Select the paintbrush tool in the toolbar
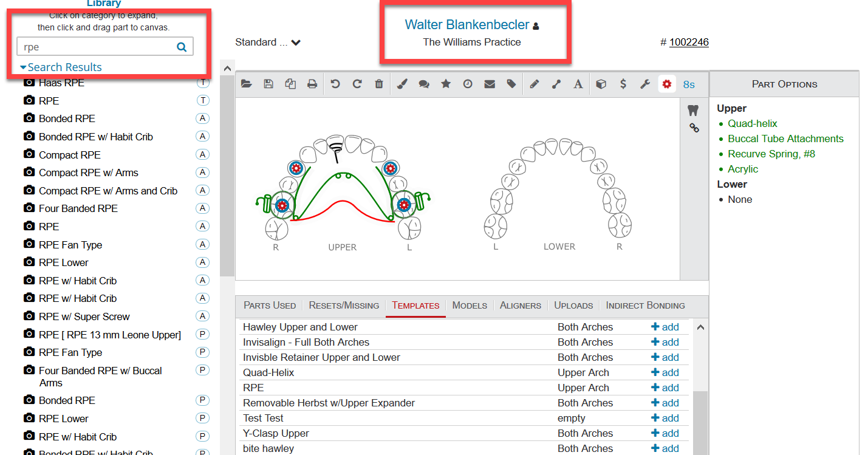The image size is (868, 455). coord(402,84)
